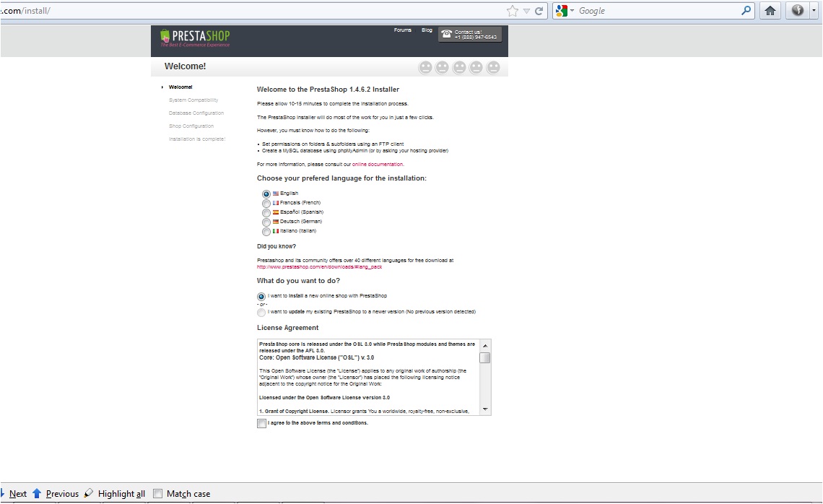823x504 pixels.
Task: Click the PrestaShop logo
Action: [195, 38]
